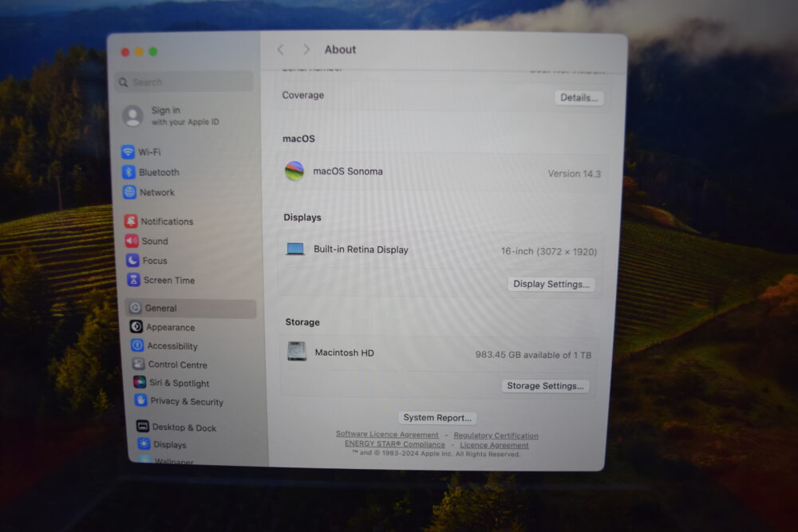Open the ENERGY STAR Compliance link
Image resolution: width=798 pixels, height=532 pixels.
coord(394,444)
